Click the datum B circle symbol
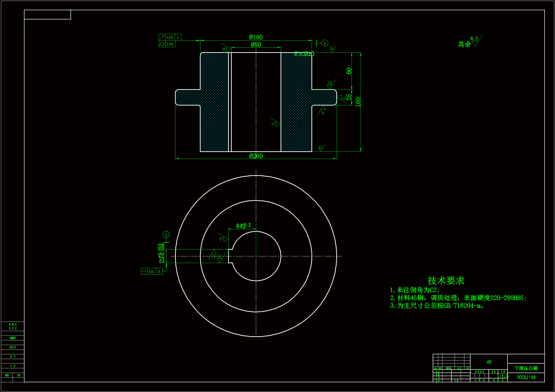 pyautogui.click(x=166, y=235)
